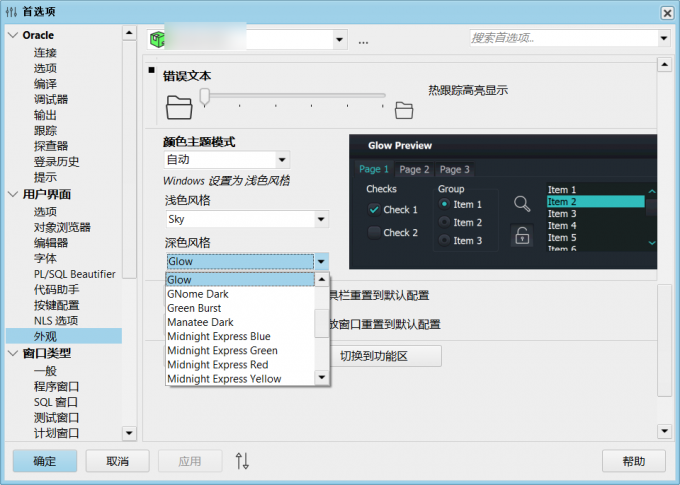Click the small folder icon after slider
Screen dimensions: 680x485
tap(404, 110)
